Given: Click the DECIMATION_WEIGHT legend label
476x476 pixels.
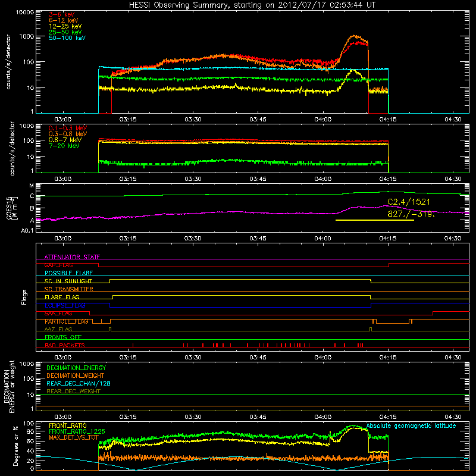Looking at the screenshot, I should pos(76,375).
